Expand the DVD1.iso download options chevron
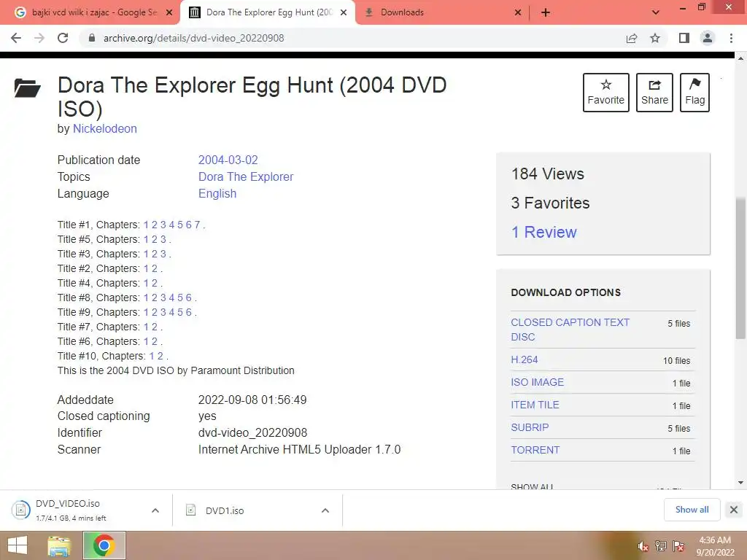The height and width of the screenshot is (560, 747). point(325,510)
